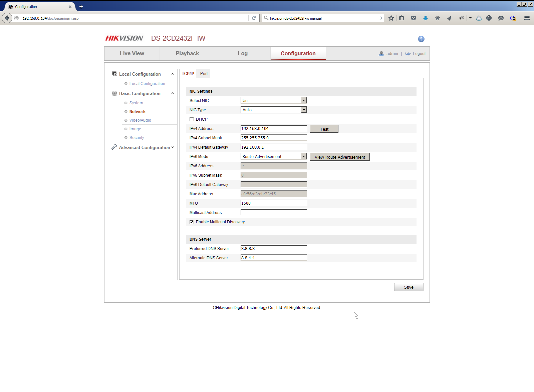Collapse the Local Configuration section
Image resolution: width=534 pixels, height=392 pixels.
point(173,74)
